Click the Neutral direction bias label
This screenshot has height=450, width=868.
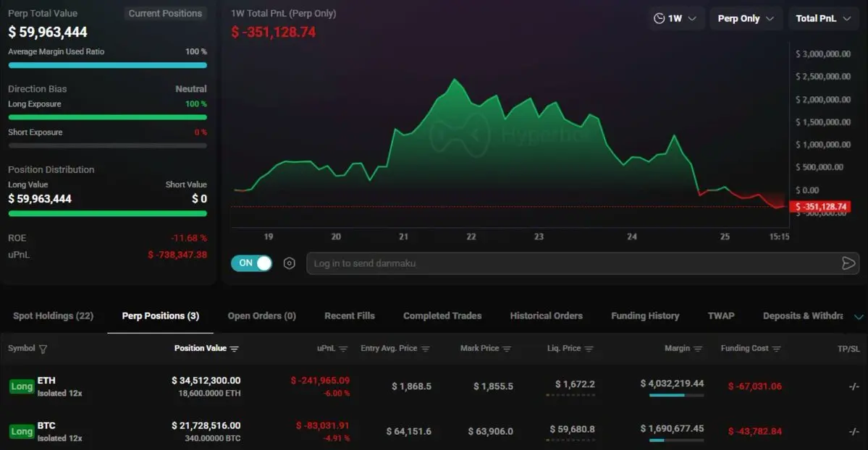pos(191,88)
